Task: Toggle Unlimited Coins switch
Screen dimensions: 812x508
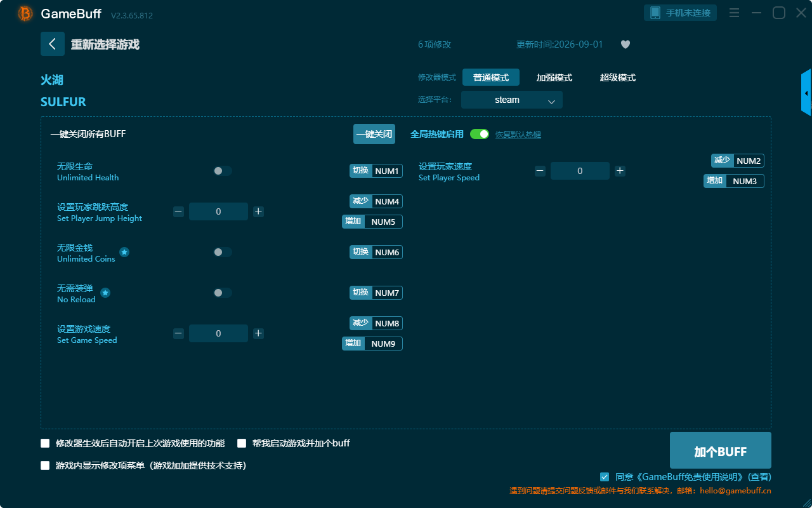Action: tap(222, 252)
